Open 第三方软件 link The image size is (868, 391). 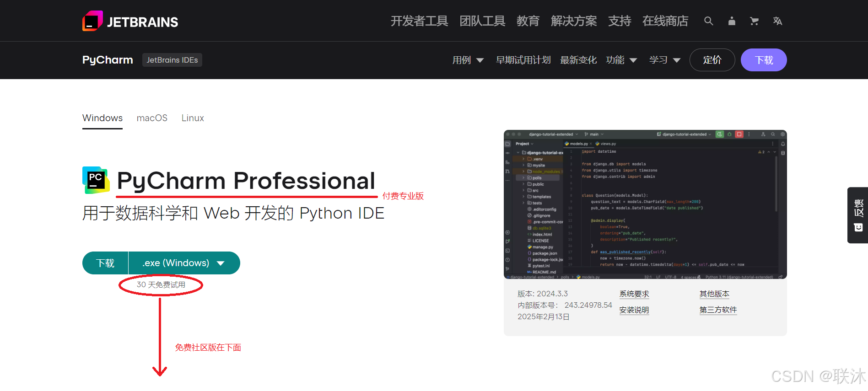[x=718, y=310]
